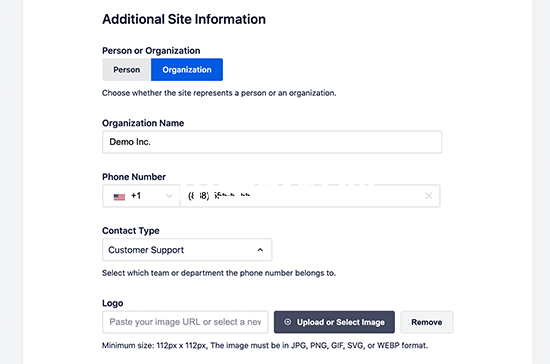Open the Customer Support contact type dropdown
The width and height of the screenshot is (550, 364).
[187, 250]
